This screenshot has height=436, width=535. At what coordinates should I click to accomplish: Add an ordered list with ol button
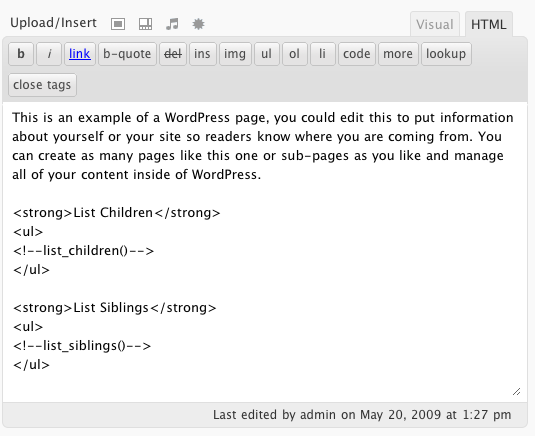coord(295,54)
